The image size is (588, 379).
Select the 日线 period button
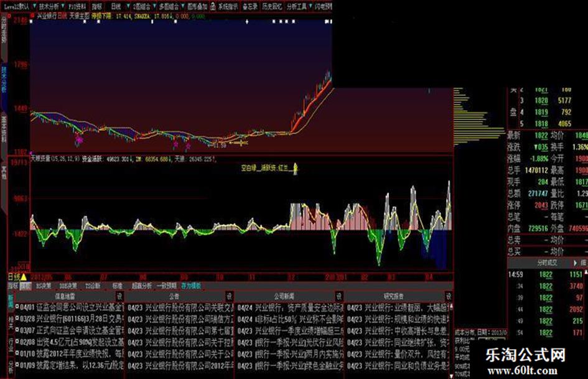tap(116, 6)
